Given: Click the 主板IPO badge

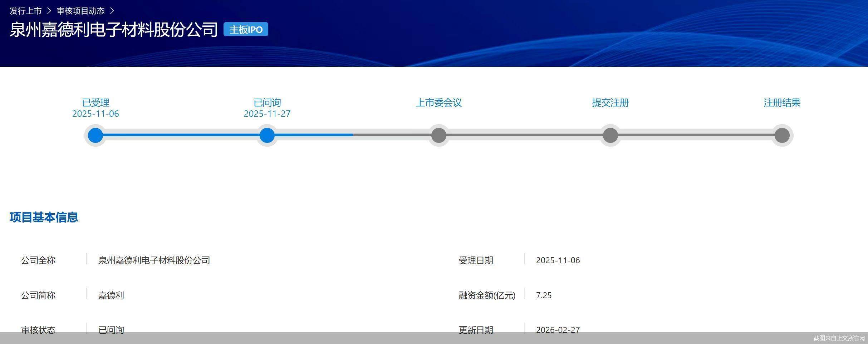Looking at the screenshot, I should click(x=246, y=29).
